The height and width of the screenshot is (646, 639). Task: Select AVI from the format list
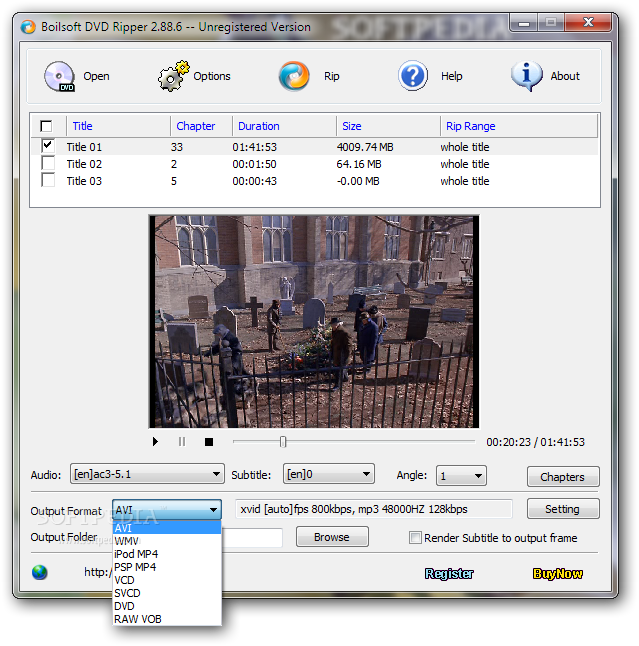(x=167, y=528)
